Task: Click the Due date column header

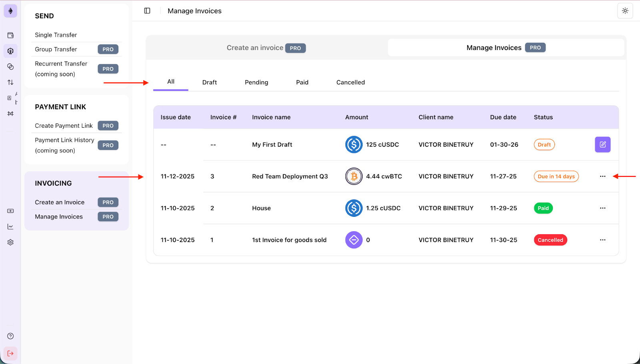Action: (x=503, y=117)
